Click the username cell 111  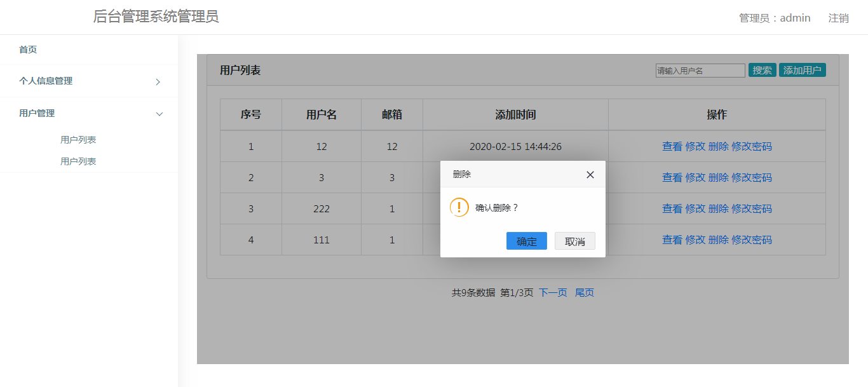322,240
